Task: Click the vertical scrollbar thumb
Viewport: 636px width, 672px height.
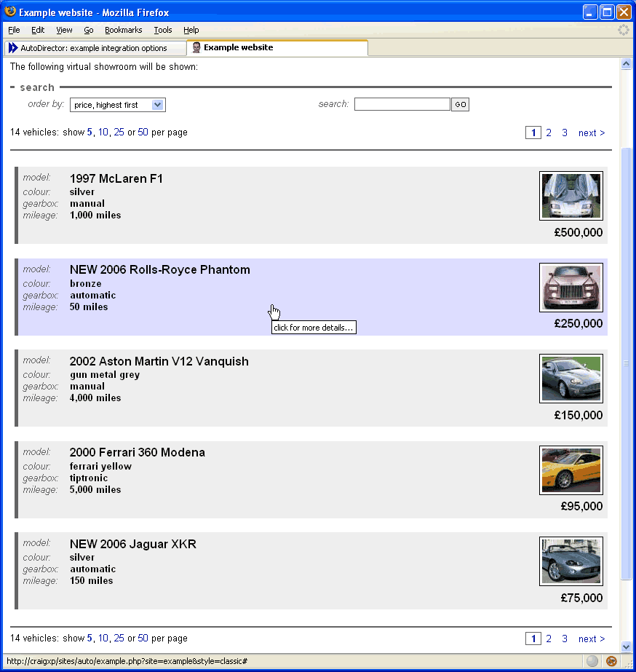Action: (x=626, y=363)
